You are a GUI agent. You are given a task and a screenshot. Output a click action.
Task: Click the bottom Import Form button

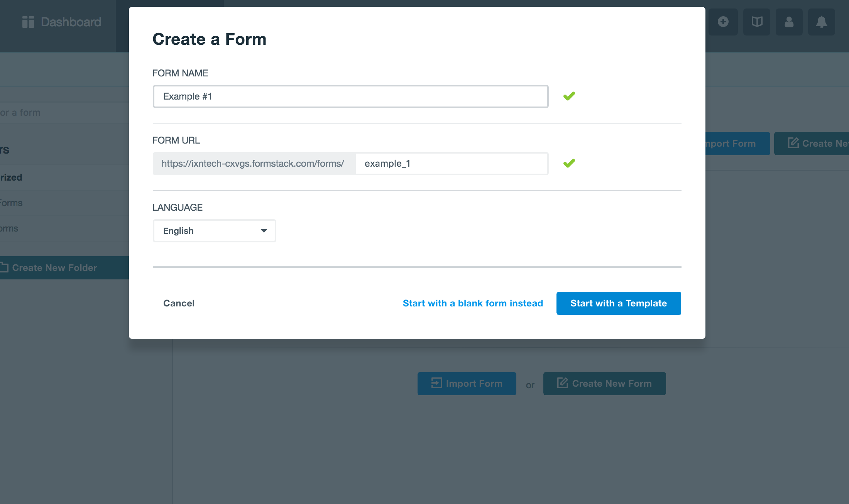(467, 384)
